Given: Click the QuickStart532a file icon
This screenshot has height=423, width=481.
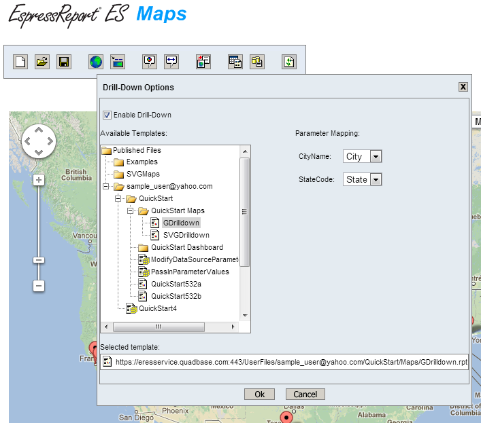Looking at the screenshot, I should [142, 284].
